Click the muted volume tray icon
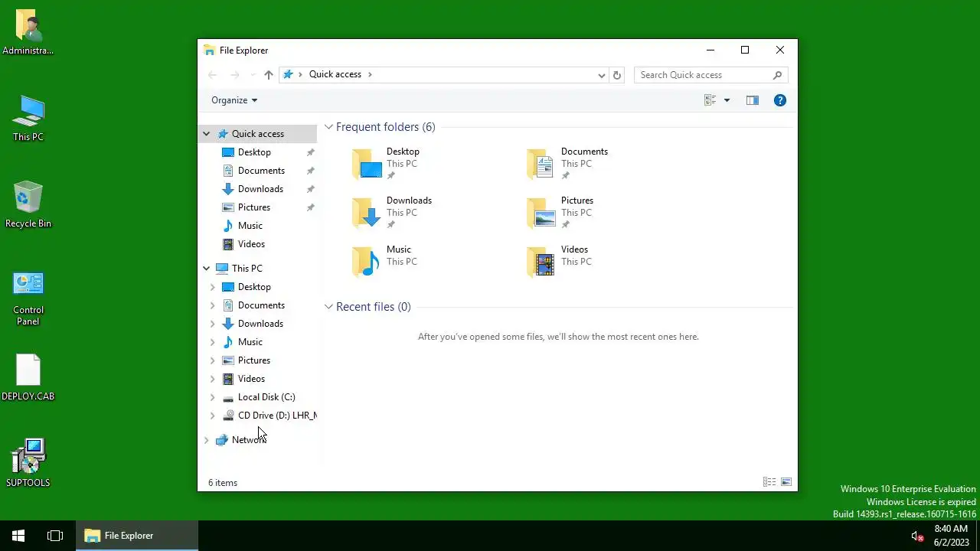 point(916,536)
